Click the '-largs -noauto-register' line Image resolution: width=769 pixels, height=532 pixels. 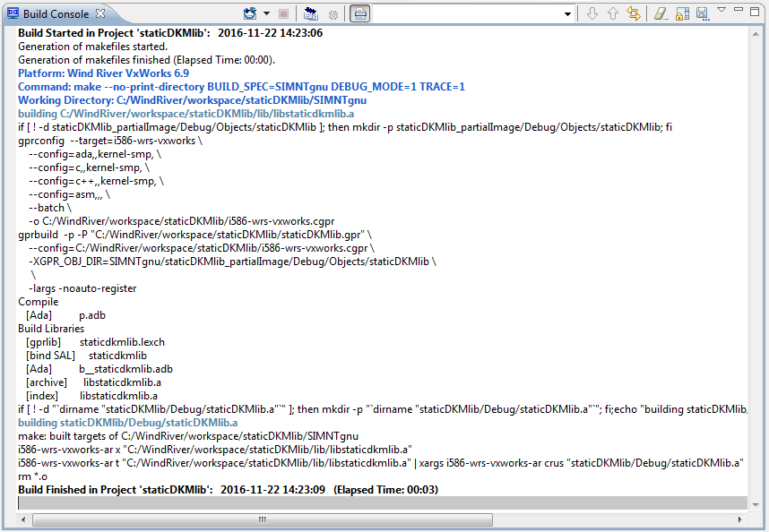[82, 288]
